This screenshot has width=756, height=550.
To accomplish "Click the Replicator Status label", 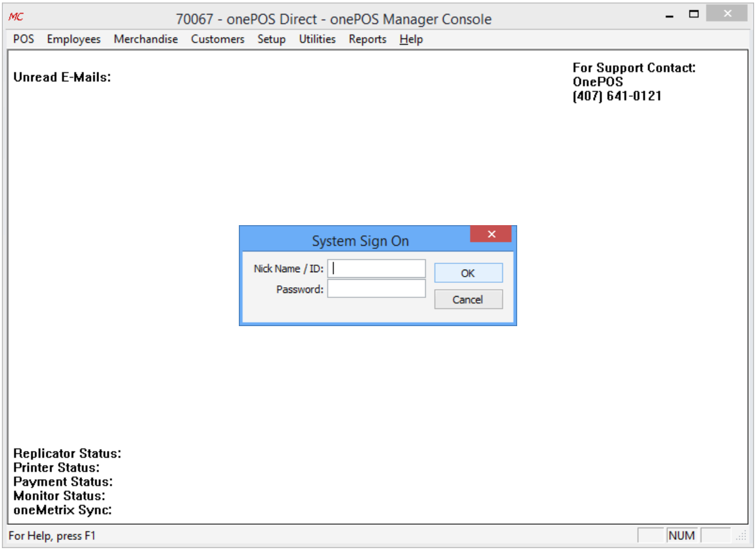I will (x=67, y=453).
